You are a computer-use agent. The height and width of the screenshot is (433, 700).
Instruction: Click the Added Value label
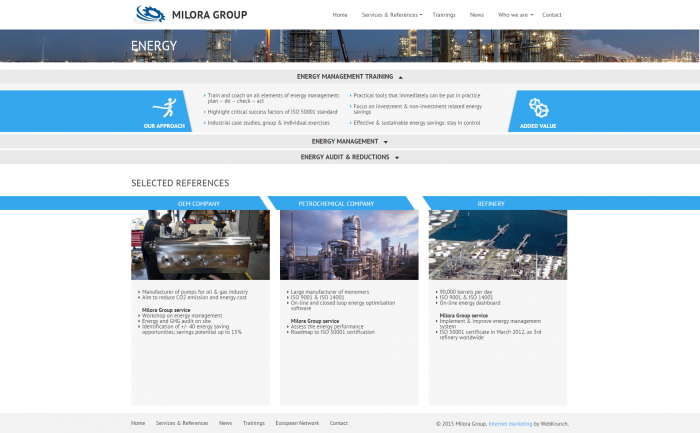coord(538,126)
